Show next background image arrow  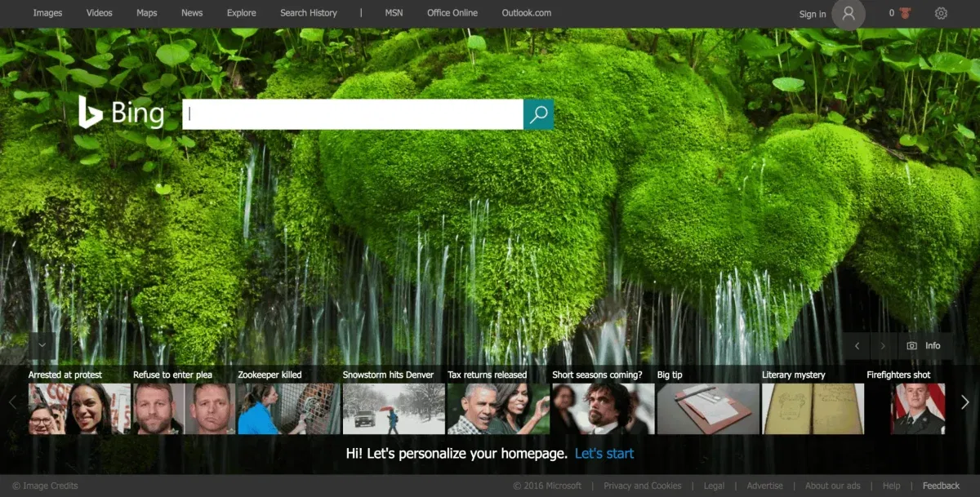883,346
